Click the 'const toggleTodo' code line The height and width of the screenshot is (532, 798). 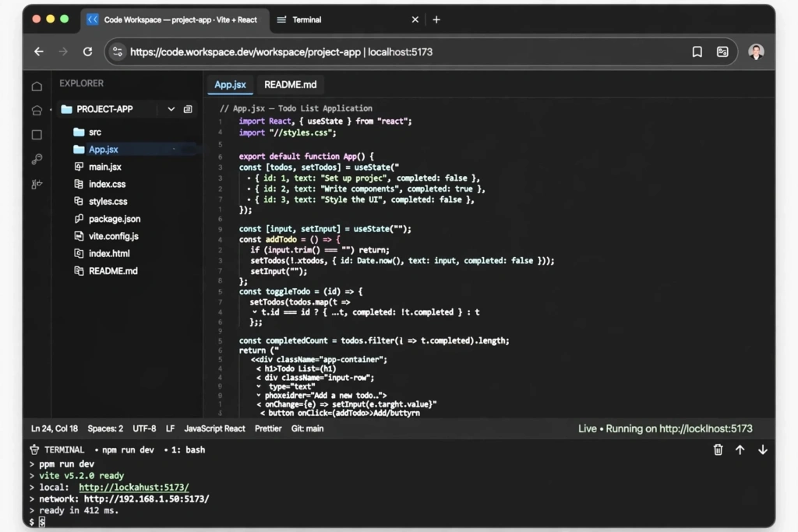[x=301, y=291]
